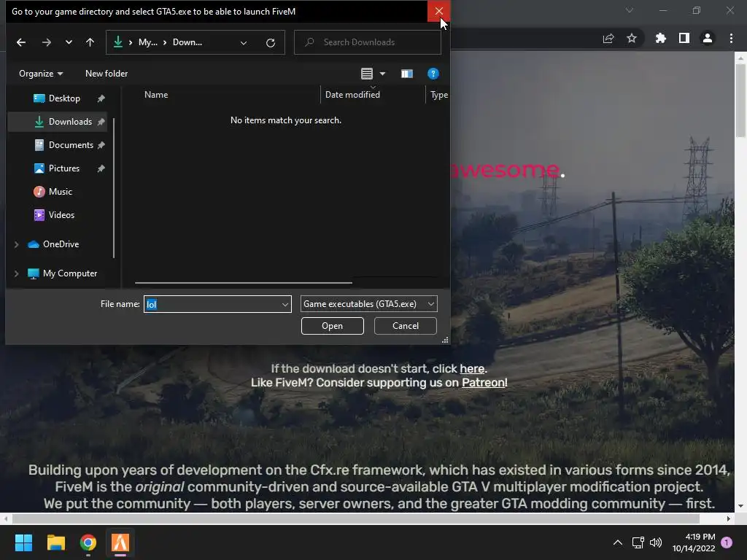
Task: Open file dialog help
Action: point(433,74)
